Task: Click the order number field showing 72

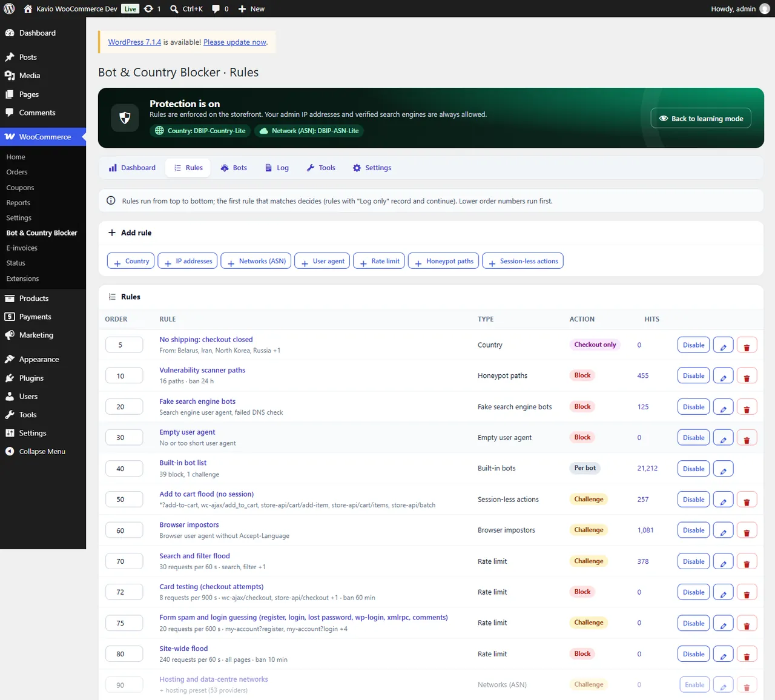Action: pyautogui.click(x=124, y=592)
